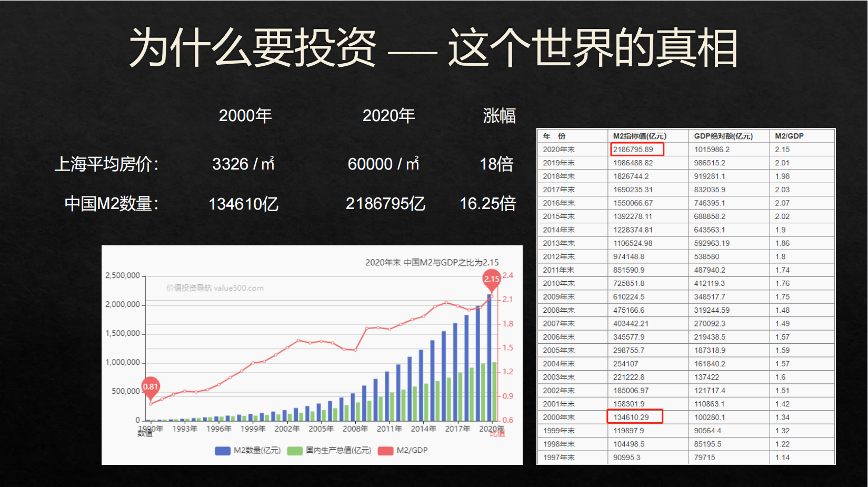Click the 2012年末 row label
The width and height of the screenshot is (868, 487).
(559, 257)
